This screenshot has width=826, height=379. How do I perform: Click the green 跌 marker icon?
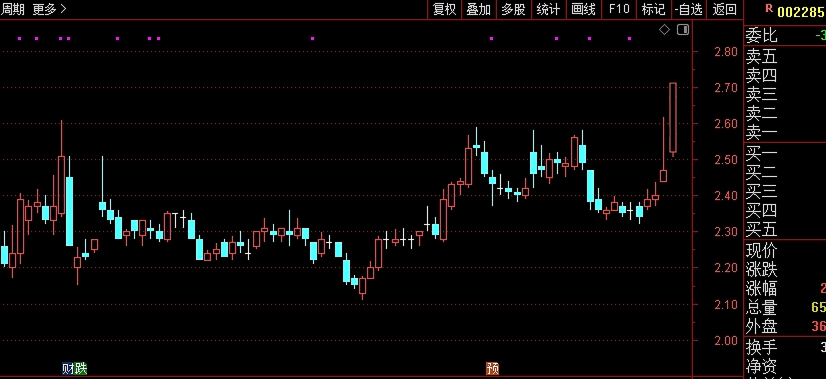(81, 368)
